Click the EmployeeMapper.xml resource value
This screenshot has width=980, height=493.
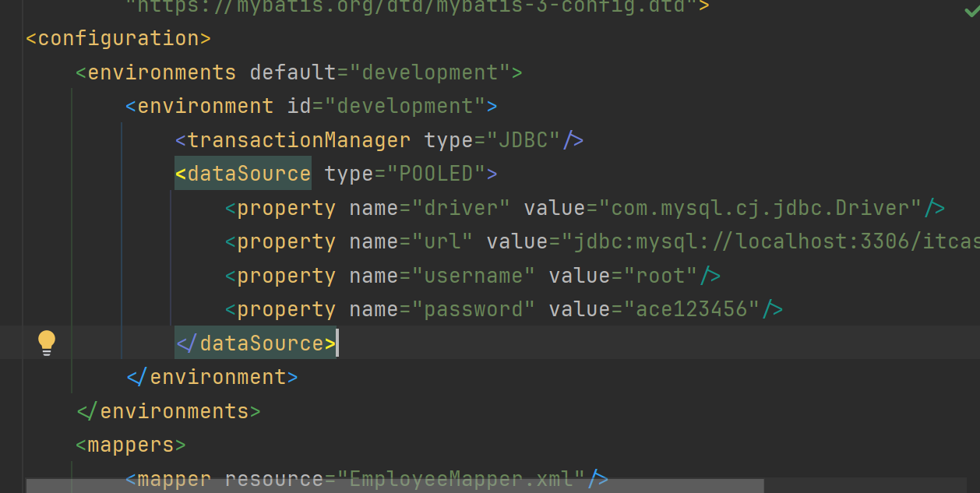tap(461, 479)
